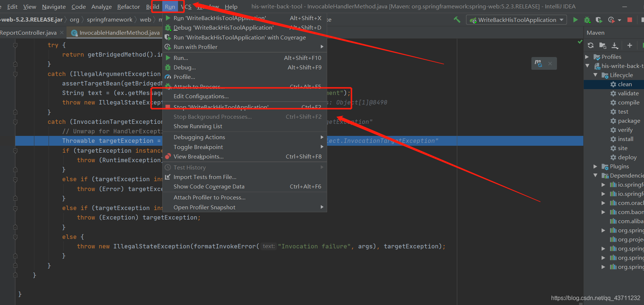Screen dimensions: 644x305
Task: Select Show Running List menu entry
Action: (245, 126)
